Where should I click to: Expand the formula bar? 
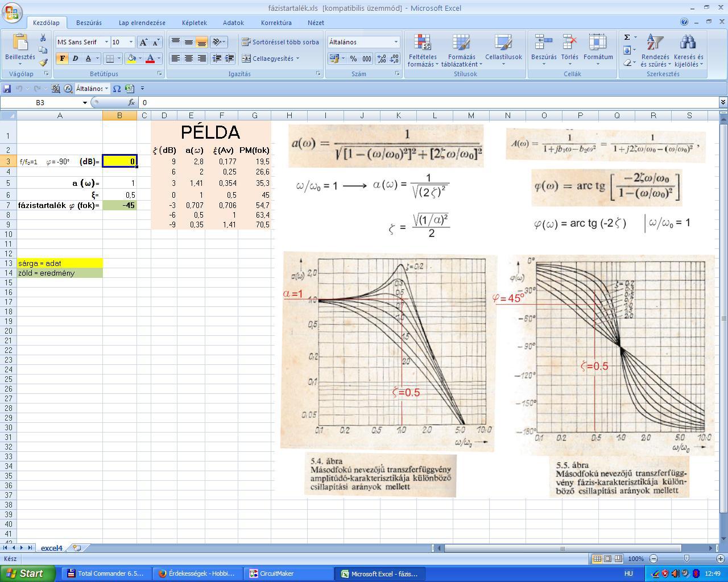point(723,102)
